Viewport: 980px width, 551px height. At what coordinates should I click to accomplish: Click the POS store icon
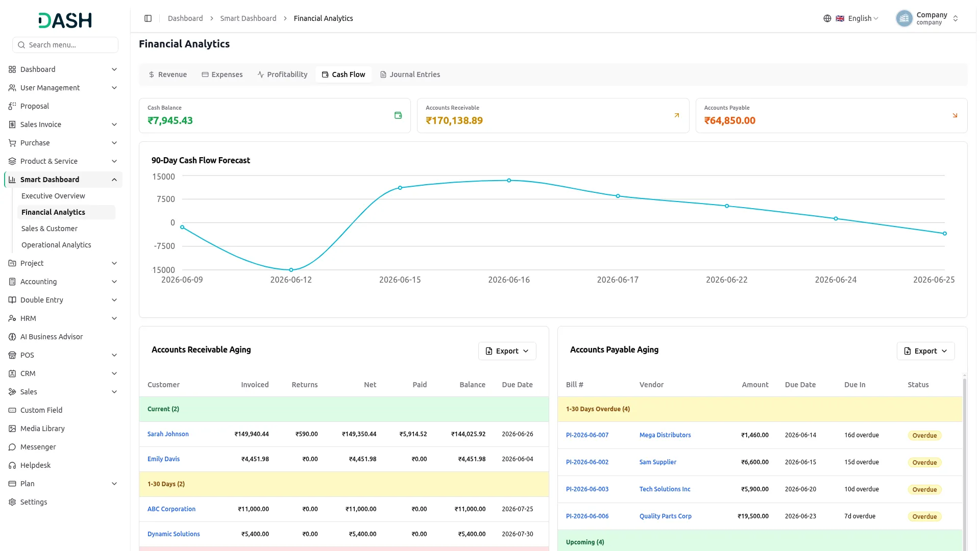tap(12, 355)
